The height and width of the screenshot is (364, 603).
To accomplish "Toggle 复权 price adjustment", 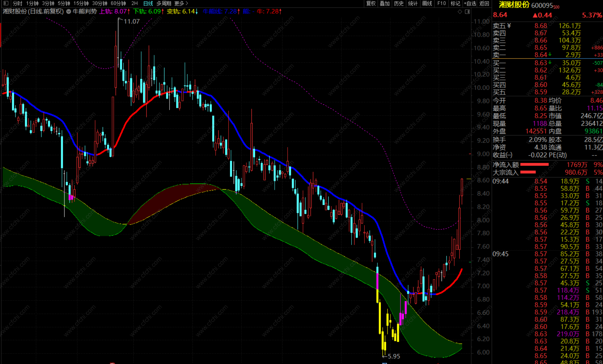I will (371, 3).
